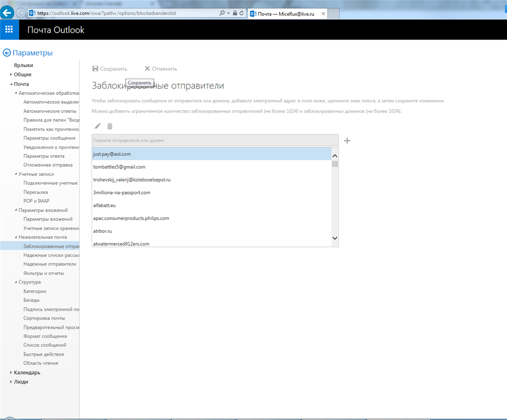Image resolution: width=507 pixels, height=420 pixels.
Task: Open Подключенные учетные записи
Action: 51,183
